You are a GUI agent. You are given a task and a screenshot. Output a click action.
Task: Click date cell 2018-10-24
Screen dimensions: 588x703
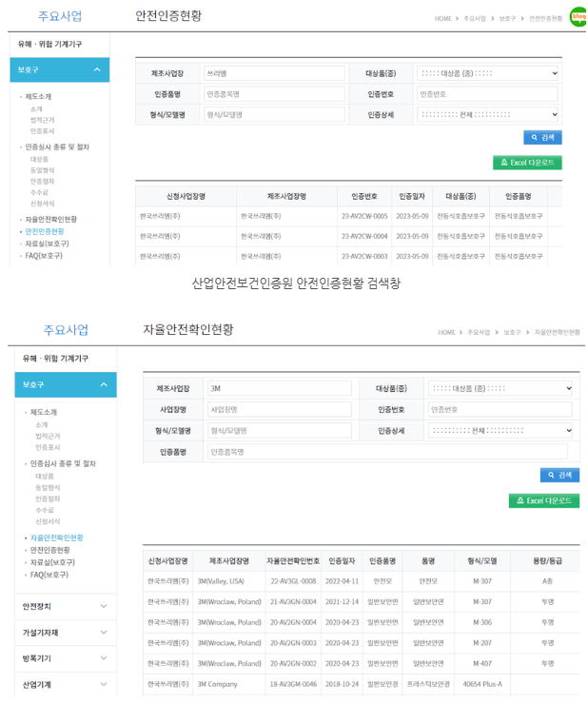click(342, 684)
